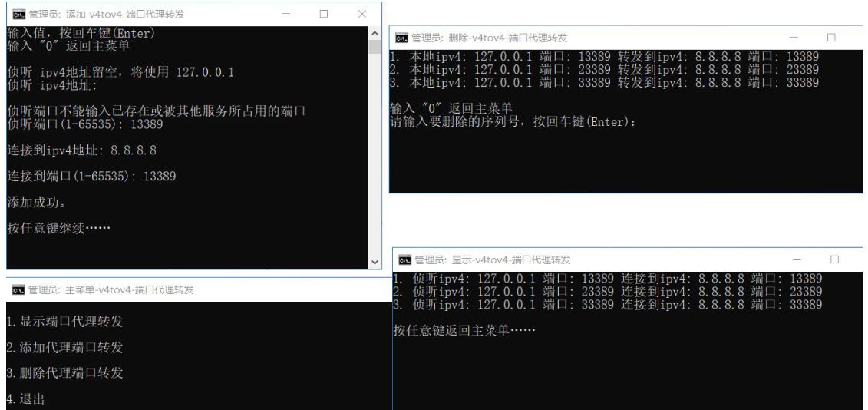Viewport: 868px width, 410px height.
Task: Minimize the 删除 port forwarding window
Action: [x=793, y=38]
